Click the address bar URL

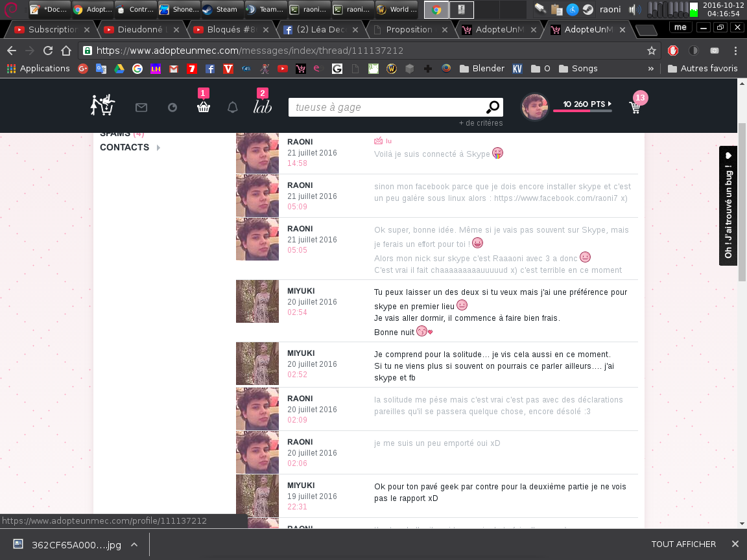click(250, 51)
